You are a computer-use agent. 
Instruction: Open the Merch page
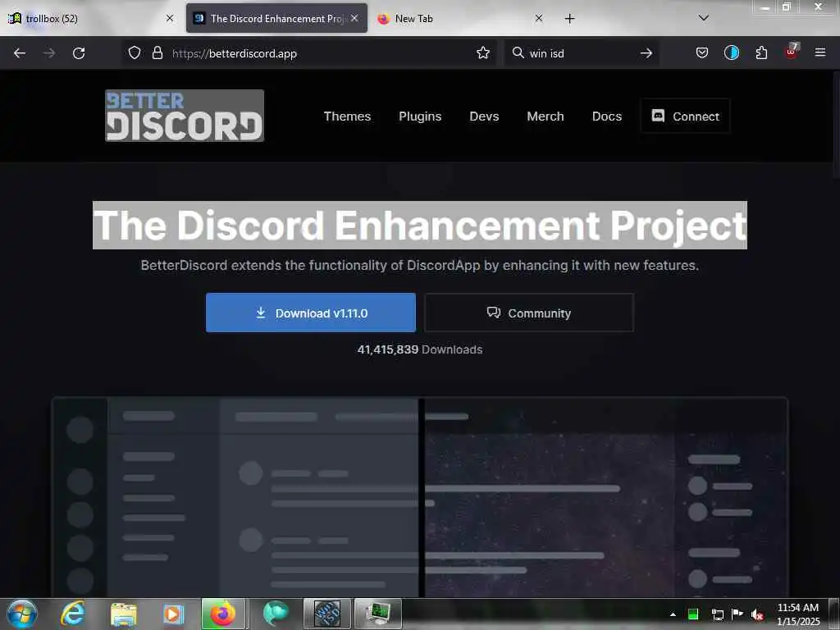point(545,116)
